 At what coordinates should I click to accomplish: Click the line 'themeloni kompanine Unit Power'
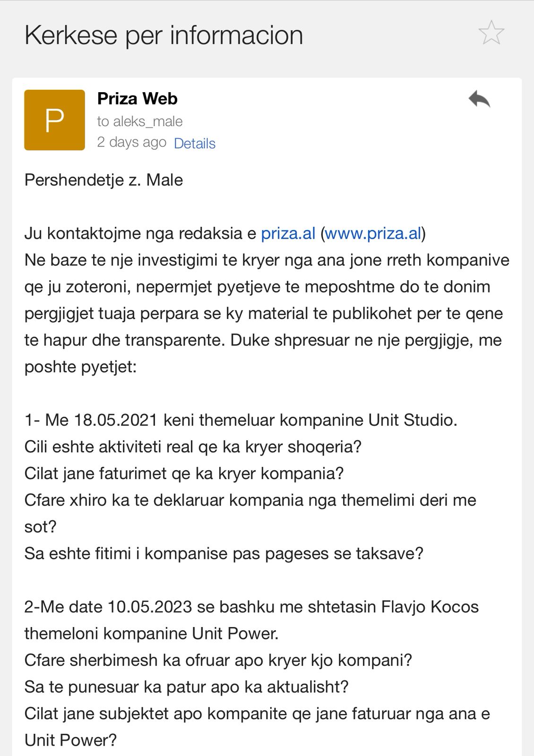(x=151, y=633)
